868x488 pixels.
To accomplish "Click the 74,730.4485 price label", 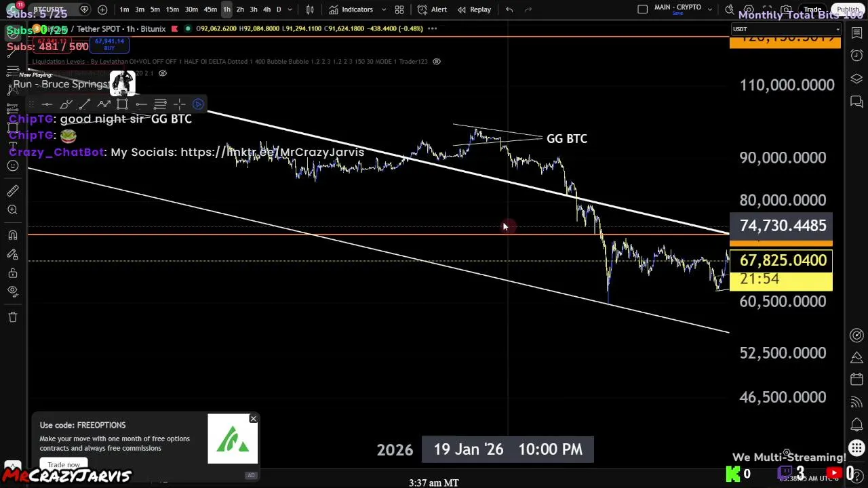I will pos(781,226).
